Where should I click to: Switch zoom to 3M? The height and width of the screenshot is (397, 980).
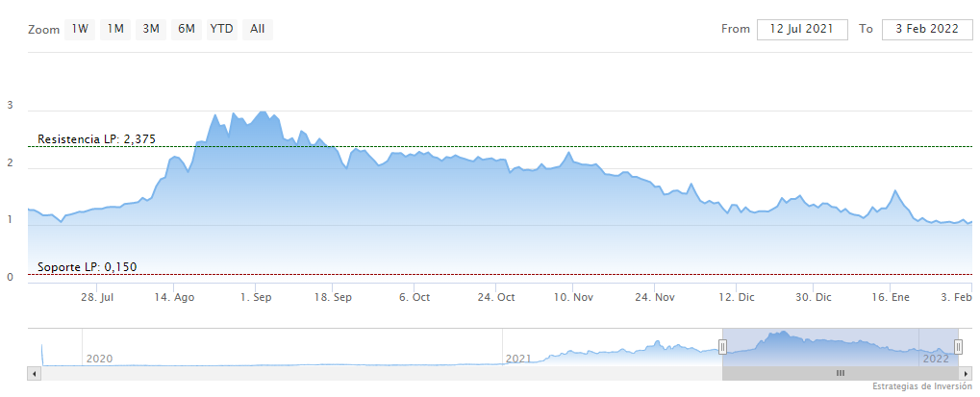coord(151,29)
